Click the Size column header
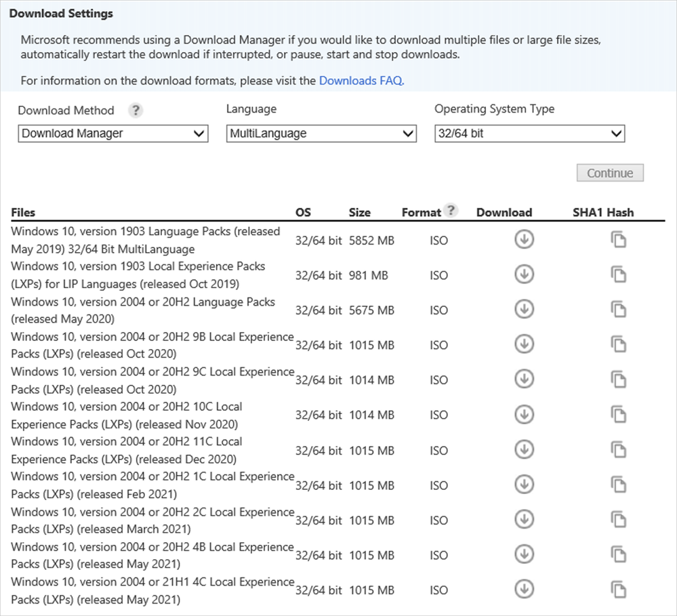Image resolution: width=677 pixels, height=616 pixels. pos(360,212)
